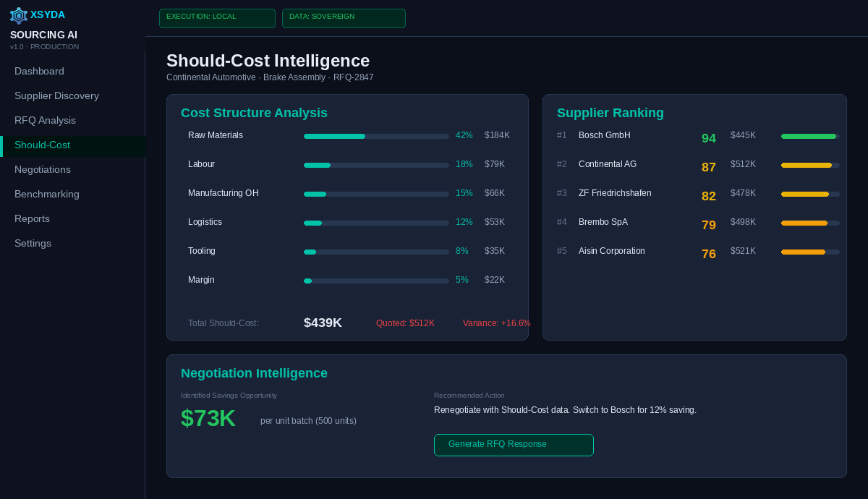
Task: Go to Benchmarking
Action: [48, 194]
